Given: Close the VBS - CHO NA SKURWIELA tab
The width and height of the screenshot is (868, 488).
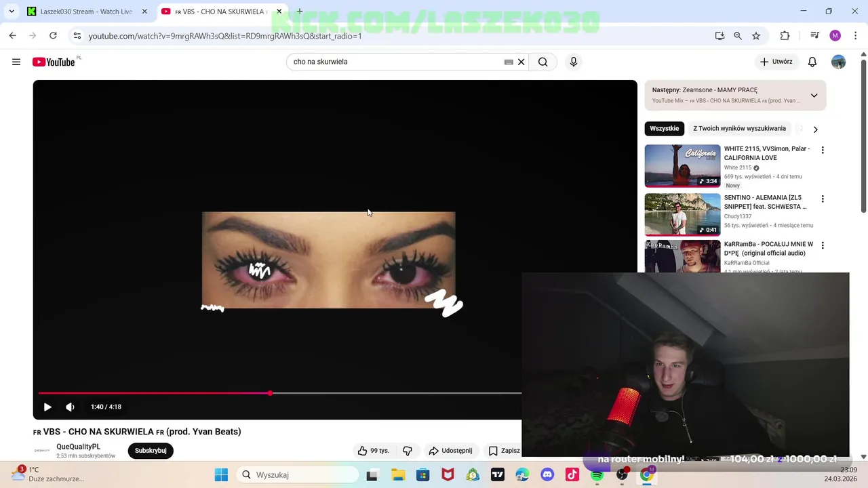Looking at the screenshot, I should (279, 12).
